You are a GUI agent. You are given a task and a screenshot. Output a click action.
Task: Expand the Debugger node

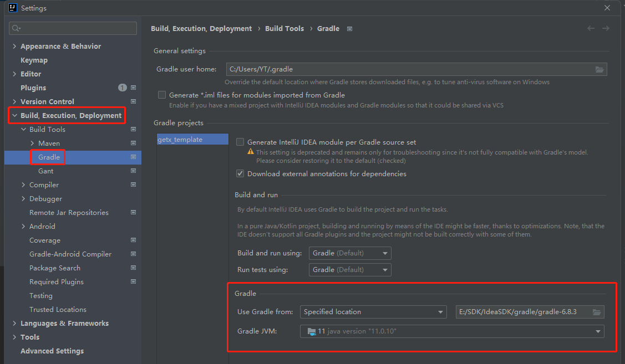[x=23, y=198]
